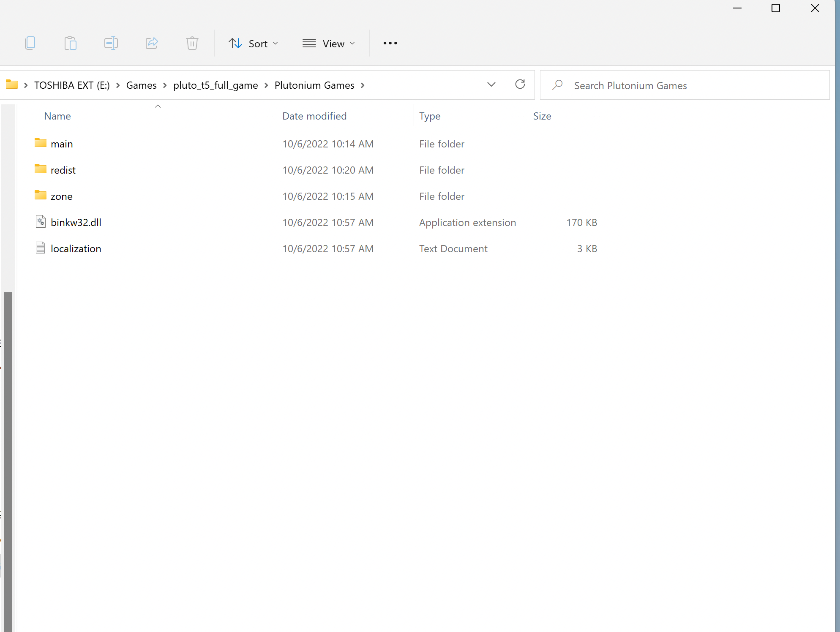Close the File Explorer window
840x632 pixels.
coord(815,8)
